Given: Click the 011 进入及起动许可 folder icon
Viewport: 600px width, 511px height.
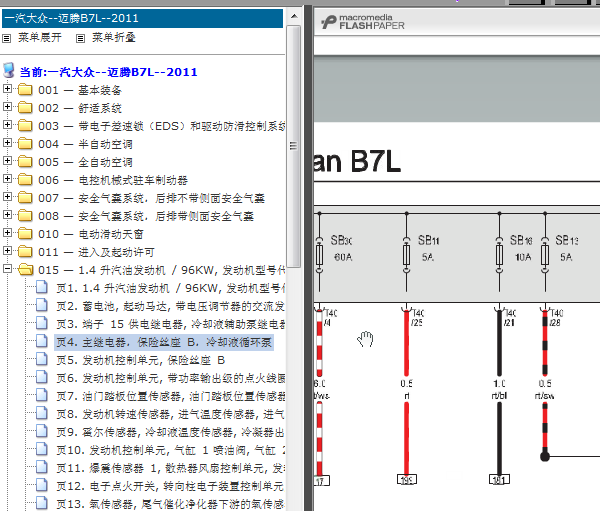Looking at the screenshot, I should 25,251.
